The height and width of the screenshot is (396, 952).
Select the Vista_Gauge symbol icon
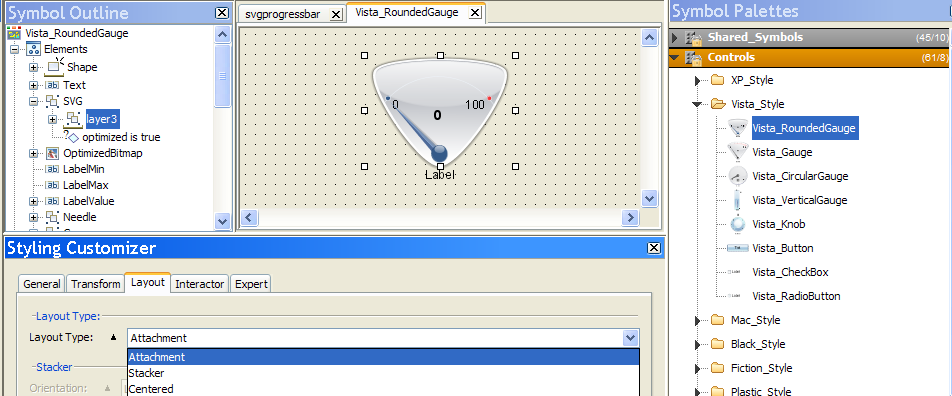click(x=737, y=152)
